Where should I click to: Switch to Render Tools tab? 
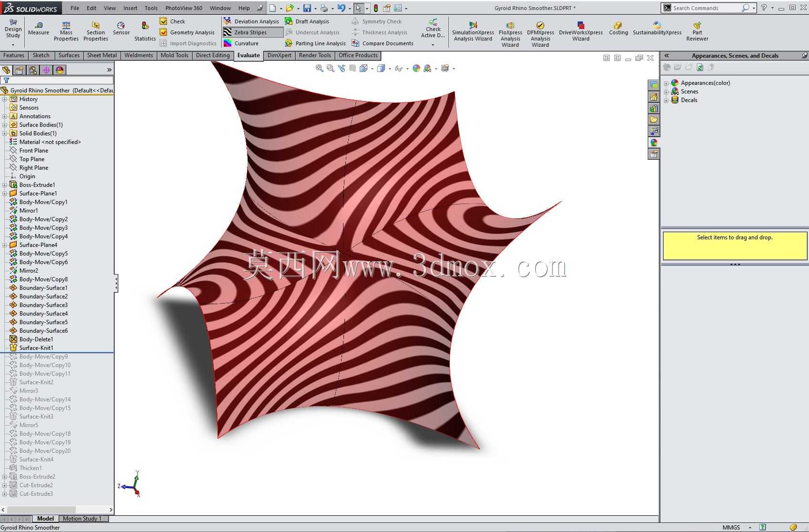[x=314, y=55]
